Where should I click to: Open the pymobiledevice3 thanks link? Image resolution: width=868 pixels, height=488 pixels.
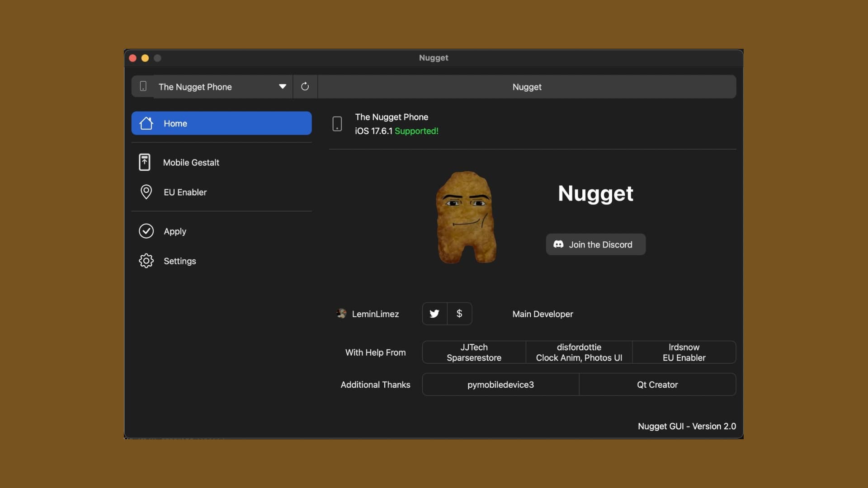pos(500,385)
